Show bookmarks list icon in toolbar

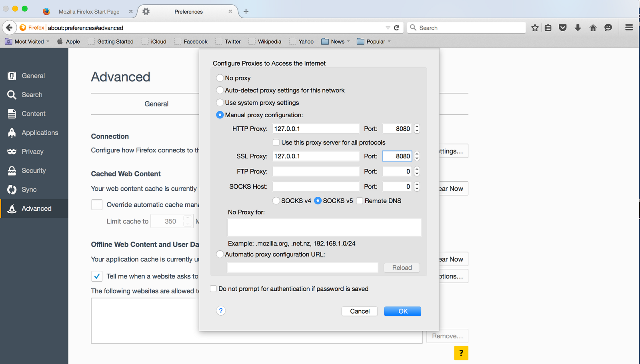tap(548, 28)
